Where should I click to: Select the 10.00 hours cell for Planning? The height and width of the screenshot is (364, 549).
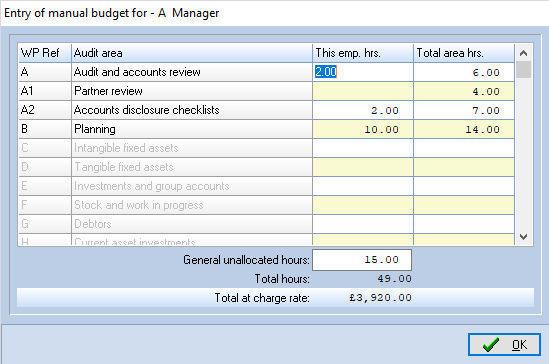coord(363,129)
